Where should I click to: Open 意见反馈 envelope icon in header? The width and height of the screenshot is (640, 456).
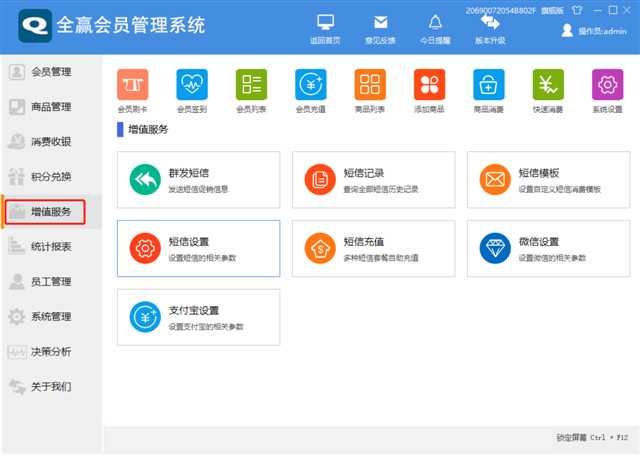pos(380,29)
